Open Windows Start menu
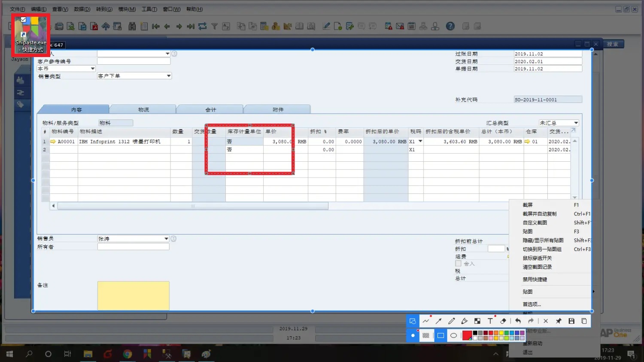This screenshot has width=644, height=362. (9, 354)
